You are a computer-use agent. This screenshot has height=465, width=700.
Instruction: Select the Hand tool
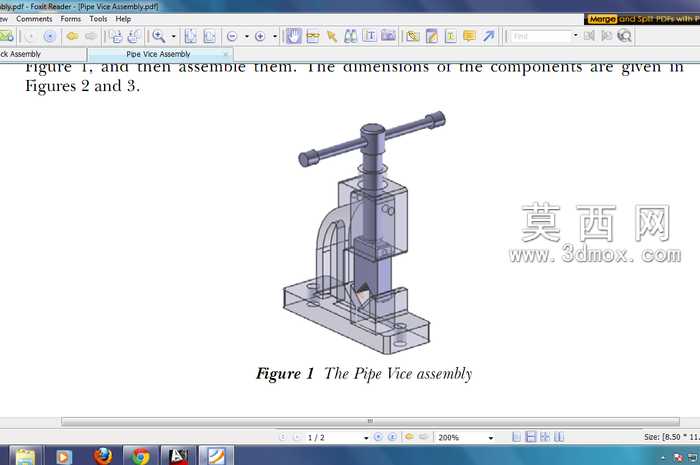point(293,36)
